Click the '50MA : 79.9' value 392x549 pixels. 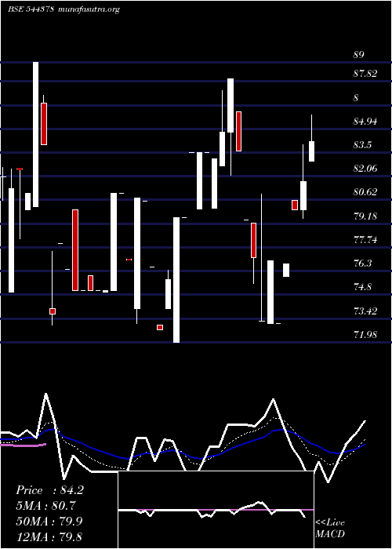[x=49, y=521]
